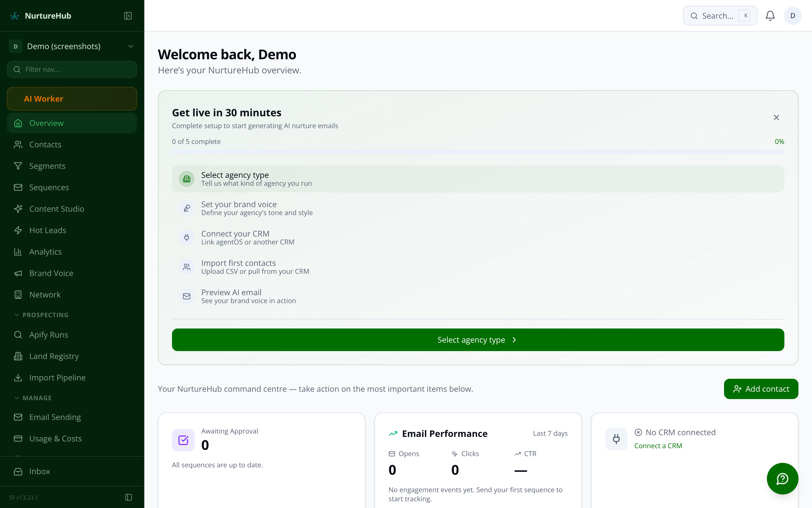
Task: Click the Sequences envelope icon in sidebar
Action: pyautogui.click(x=18, y=187)
